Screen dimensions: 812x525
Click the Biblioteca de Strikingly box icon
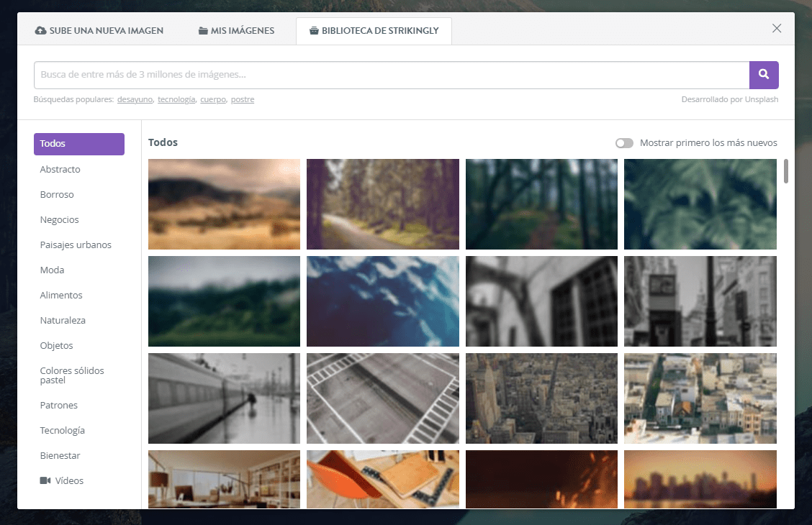[x=314, y=30]
